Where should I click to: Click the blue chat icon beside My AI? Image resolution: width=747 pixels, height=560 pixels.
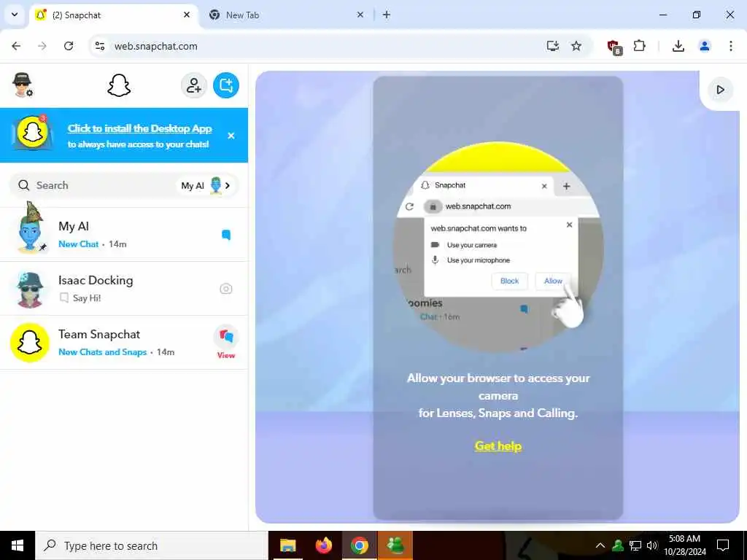point(226,234)
